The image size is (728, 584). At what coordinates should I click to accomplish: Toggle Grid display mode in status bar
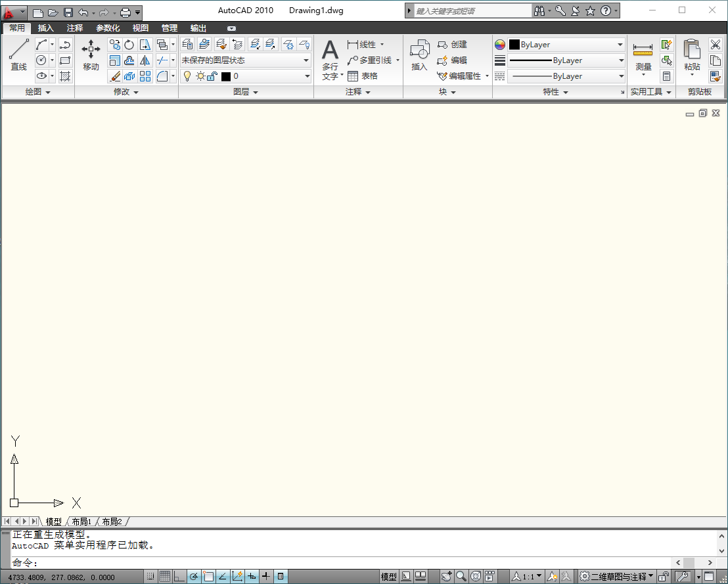click(164, 575)
